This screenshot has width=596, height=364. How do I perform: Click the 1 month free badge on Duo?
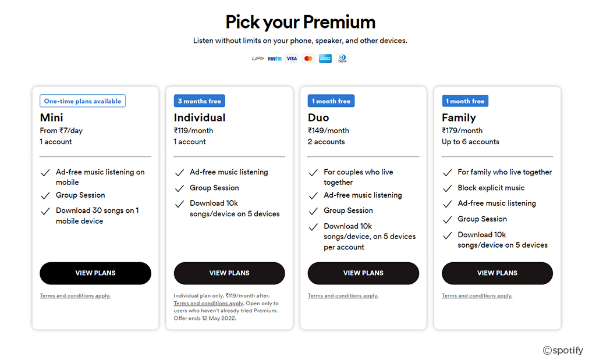click(x=331, y=101)
